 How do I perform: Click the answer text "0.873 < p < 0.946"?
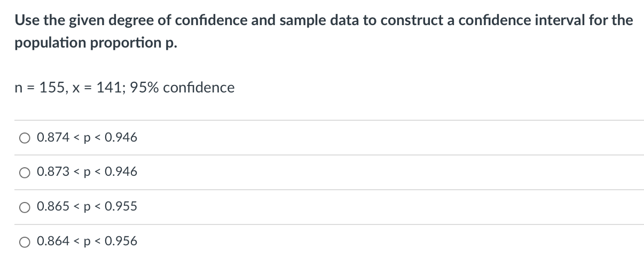(87, 172)
